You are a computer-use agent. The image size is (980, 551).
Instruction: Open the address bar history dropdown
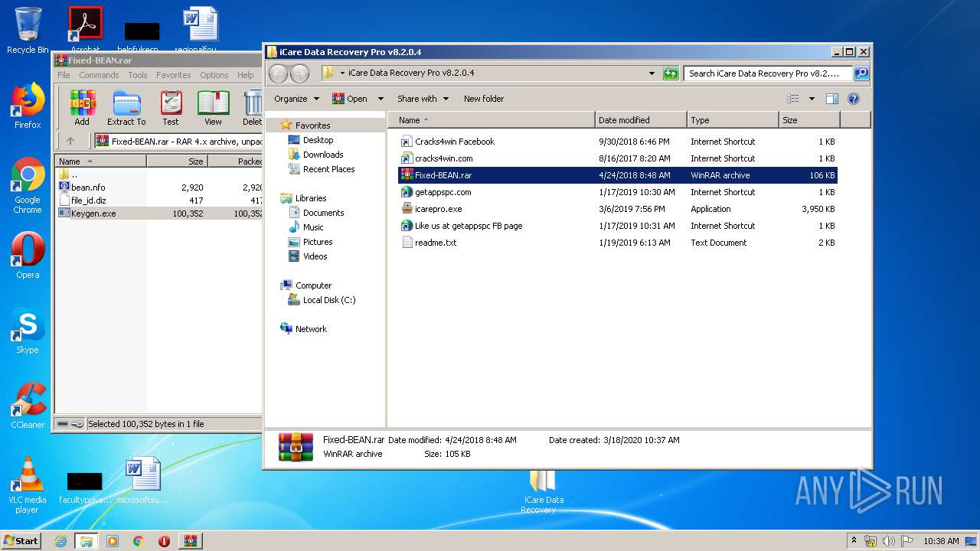tap(652, 73)
